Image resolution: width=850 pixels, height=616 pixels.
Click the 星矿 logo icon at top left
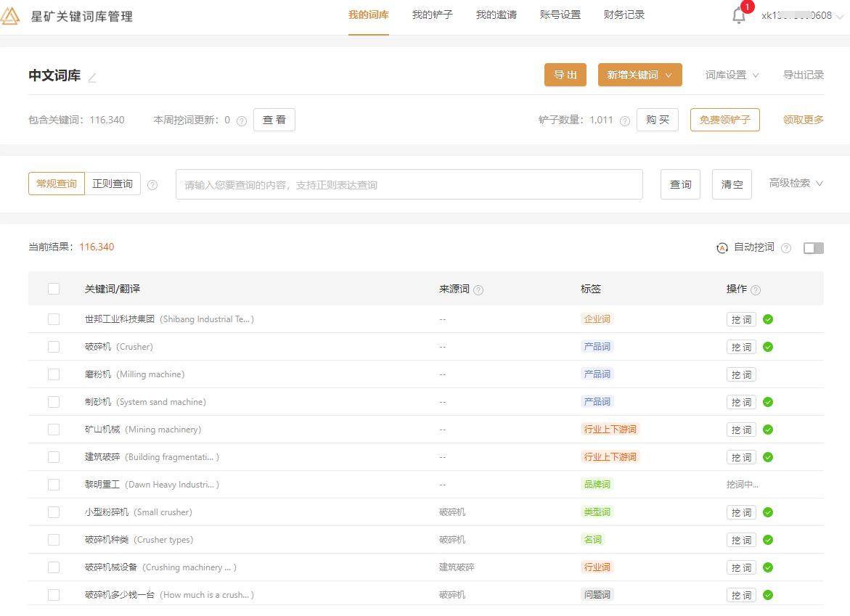point(12,15)
